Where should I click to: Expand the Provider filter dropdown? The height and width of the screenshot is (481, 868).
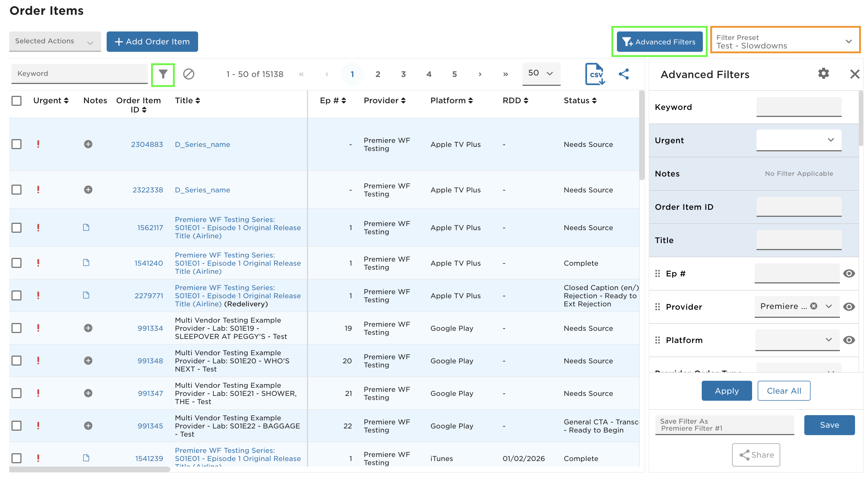pos(829,306)
